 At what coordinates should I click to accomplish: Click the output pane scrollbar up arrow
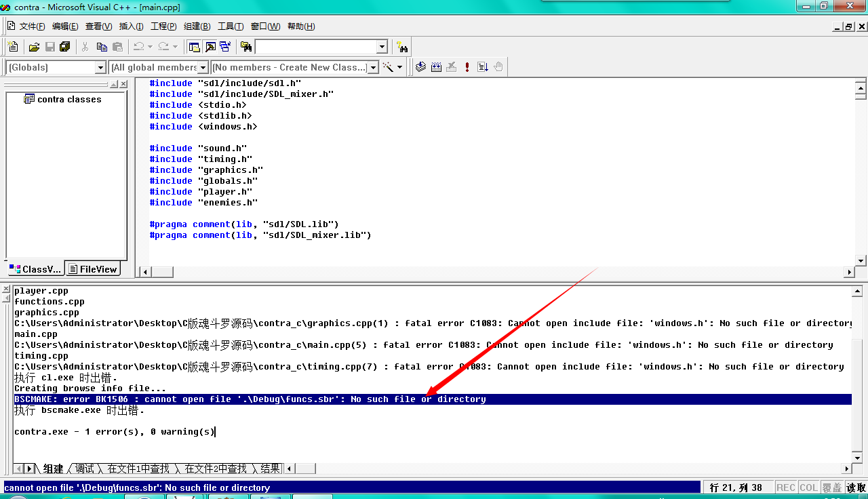point(857,291)
